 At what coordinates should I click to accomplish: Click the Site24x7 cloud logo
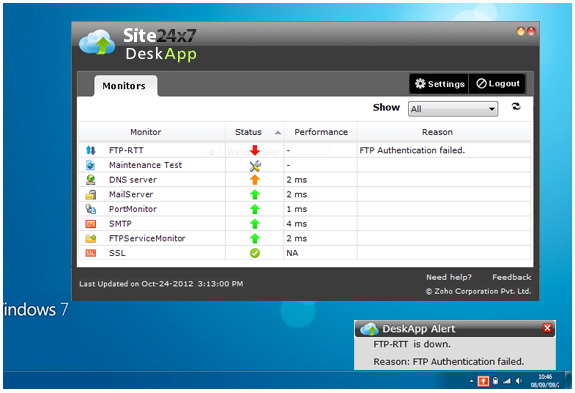click(x=97, y=43)
